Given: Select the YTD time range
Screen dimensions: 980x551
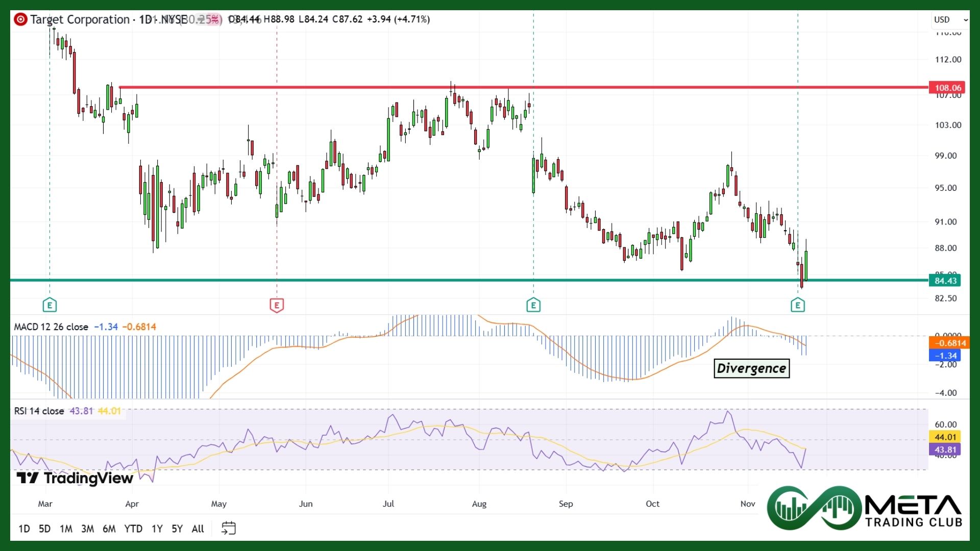Looking at the screenshot, I should point(133,529).
